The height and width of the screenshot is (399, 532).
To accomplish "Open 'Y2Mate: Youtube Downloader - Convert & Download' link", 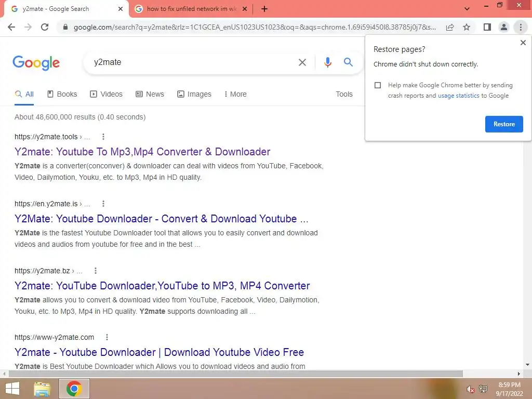I will [x=162, y=219].
